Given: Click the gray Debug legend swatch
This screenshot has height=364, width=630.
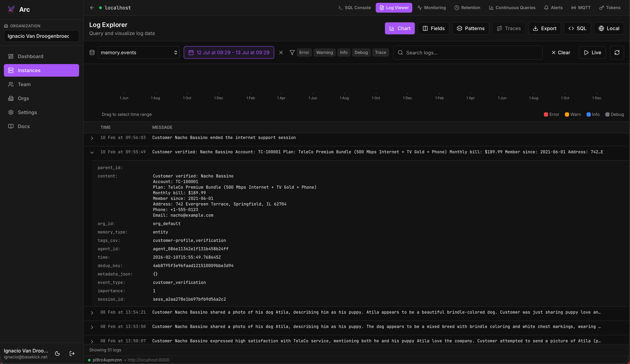Looking at the screenshot, I should pos(607,114).
